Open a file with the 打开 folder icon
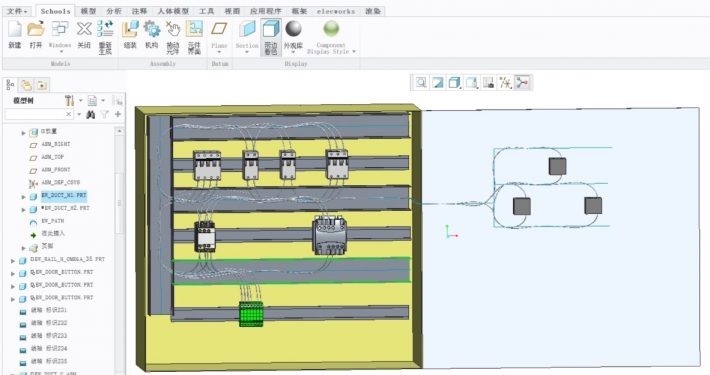This screenshot has height=375, width=710. click(36, 34)
